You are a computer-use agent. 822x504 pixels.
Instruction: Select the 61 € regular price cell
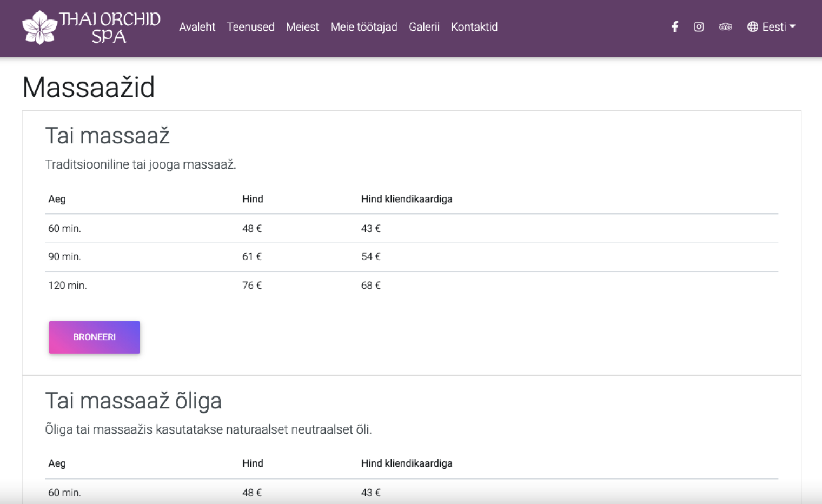coord(252,257)
